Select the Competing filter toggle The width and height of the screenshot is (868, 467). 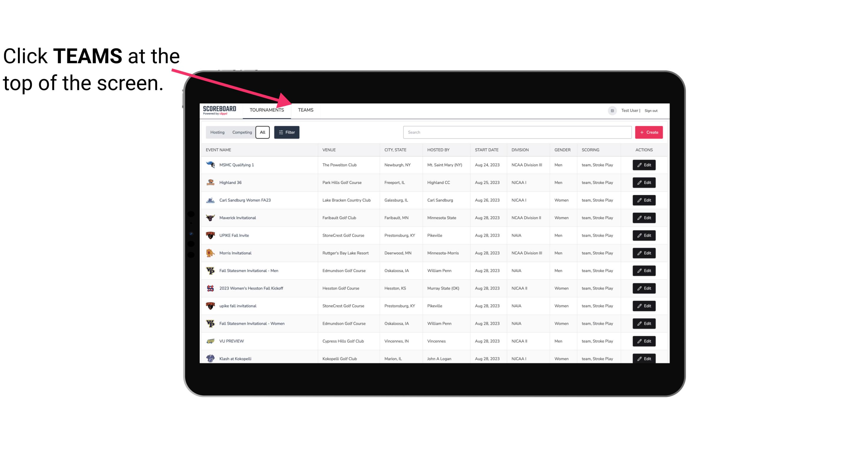coord(241,132)
